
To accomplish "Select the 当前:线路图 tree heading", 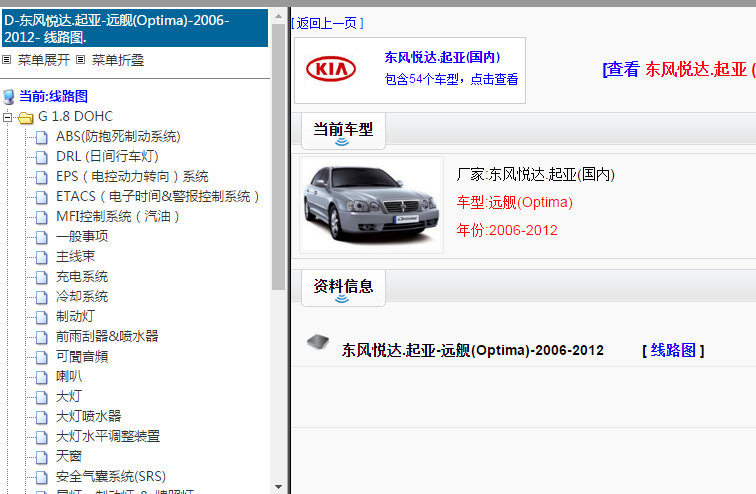I will (54, 96).
